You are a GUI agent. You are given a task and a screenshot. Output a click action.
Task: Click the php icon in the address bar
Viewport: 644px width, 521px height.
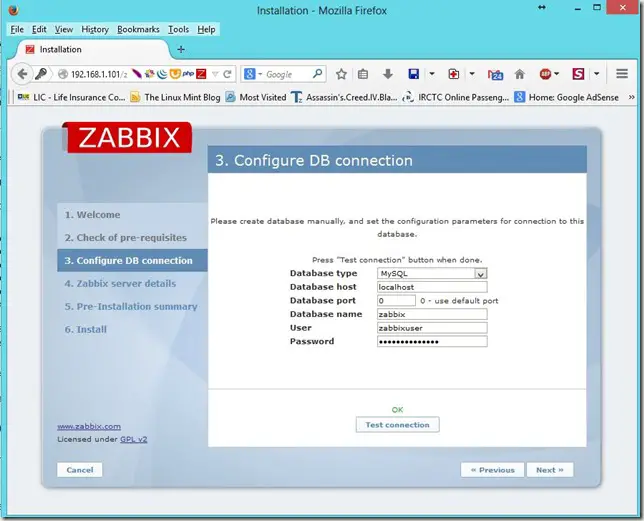pos(188,74)
